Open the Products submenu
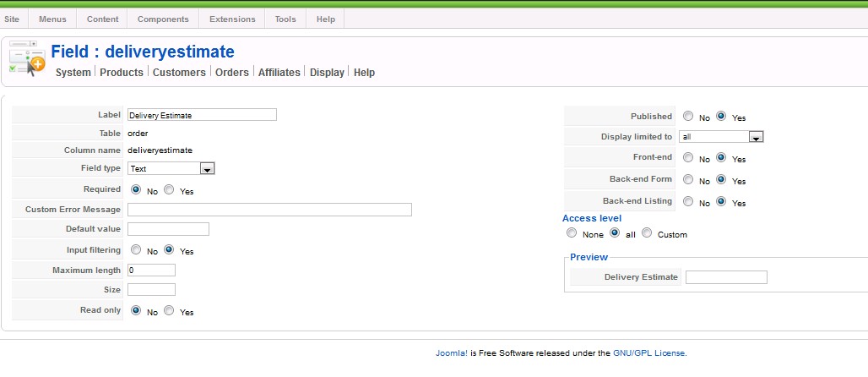This screenshot has height=377, width=868. click(122, 73)
